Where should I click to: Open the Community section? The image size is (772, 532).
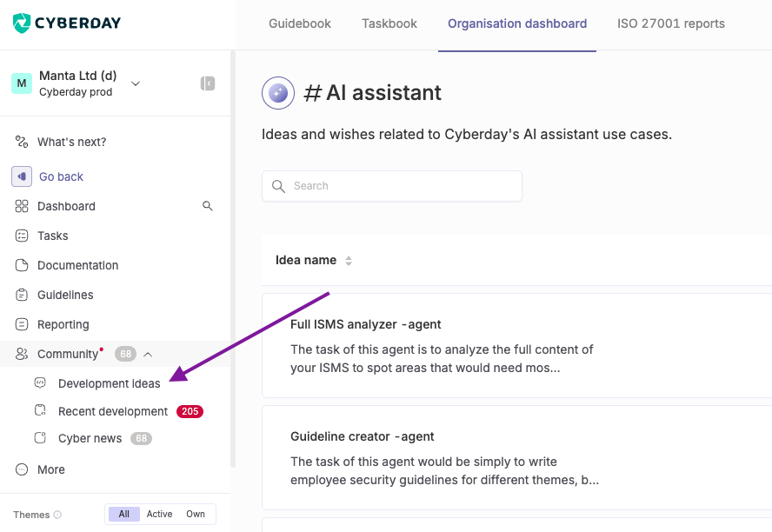[68, 354]
